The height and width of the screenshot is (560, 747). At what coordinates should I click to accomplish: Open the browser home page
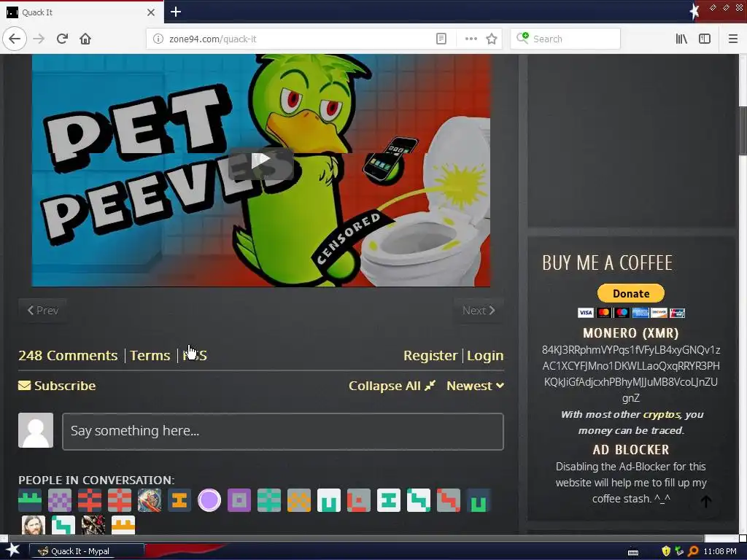click(x=85, y=39)
